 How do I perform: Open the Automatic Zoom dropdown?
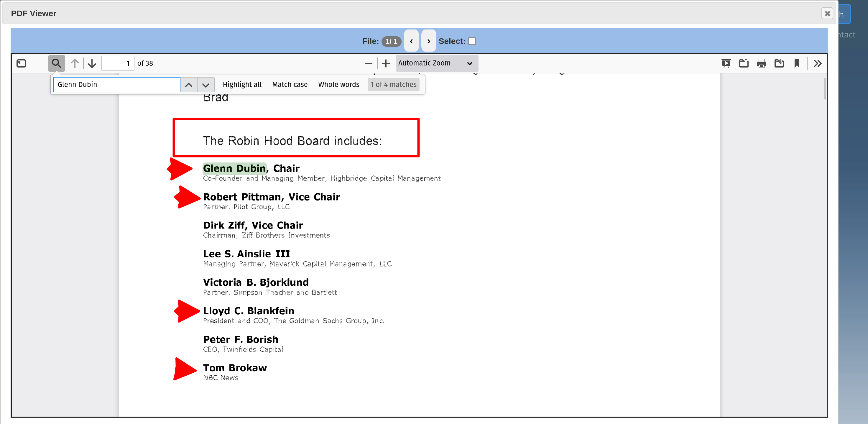point(436,63)
